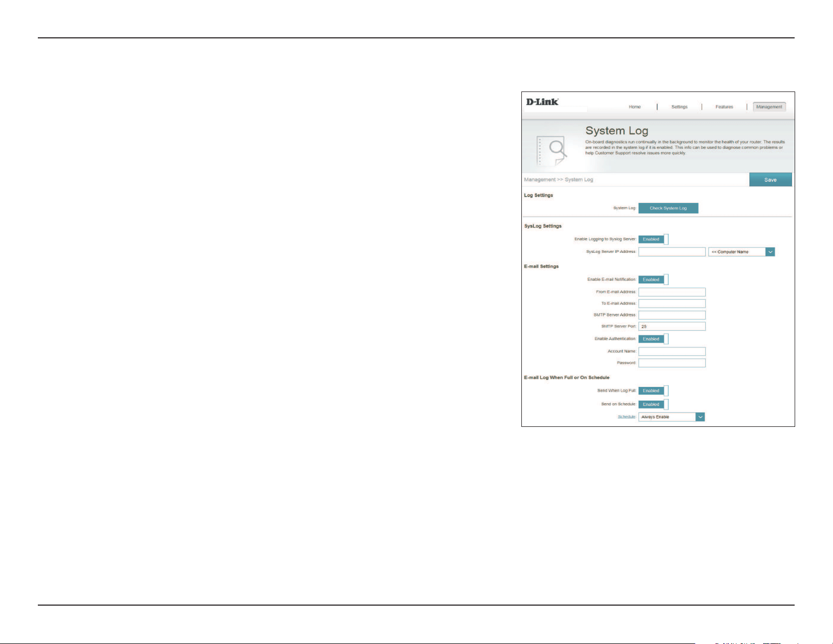Open the Home tab
The height and width of the screenshot is (644, 833).
click(635, 107)
